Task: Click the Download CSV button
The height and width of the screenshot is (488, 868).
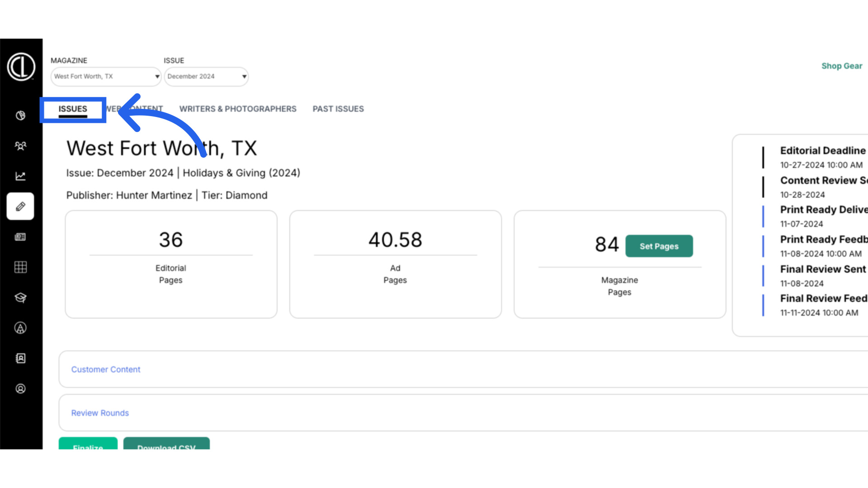Action: [x=166, y=445]
